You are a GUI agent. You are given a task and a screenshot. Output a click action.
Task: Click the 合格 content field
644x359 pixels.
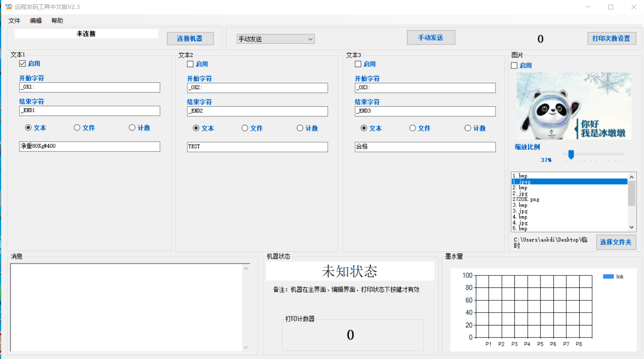coord(425,146)
